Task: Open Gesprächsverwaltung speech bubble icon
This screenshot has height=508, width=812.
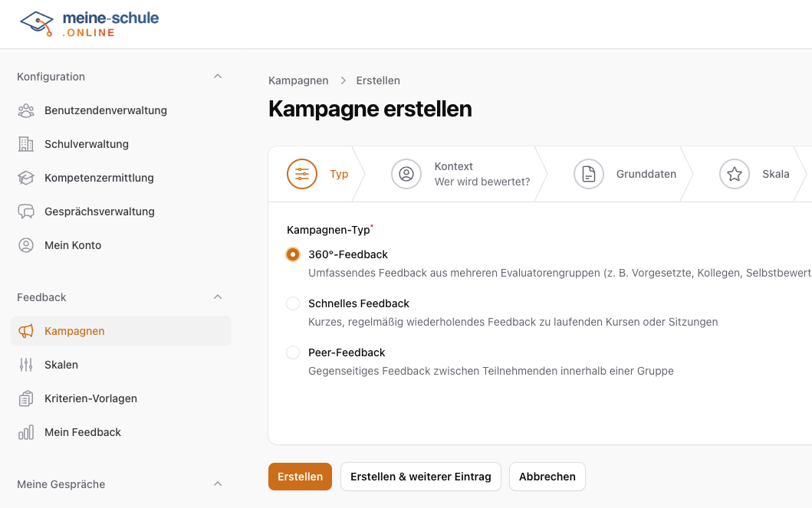Action: [x=26, y=211]
